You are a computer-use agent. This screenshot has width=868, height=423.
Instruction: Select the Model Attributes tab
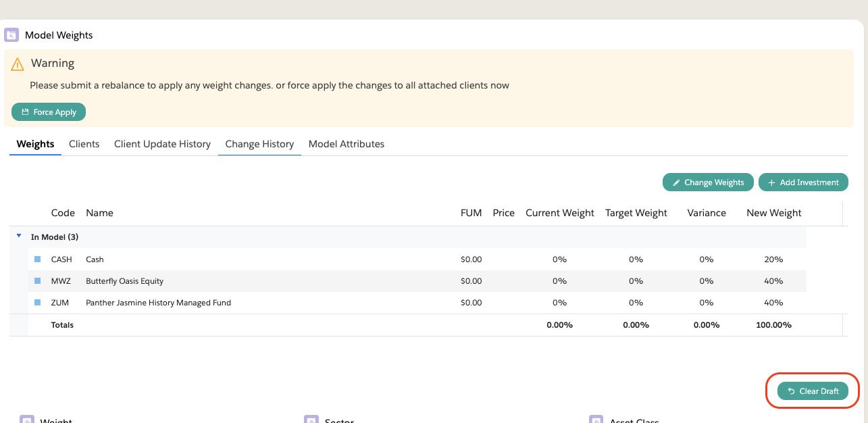[347, 144]
